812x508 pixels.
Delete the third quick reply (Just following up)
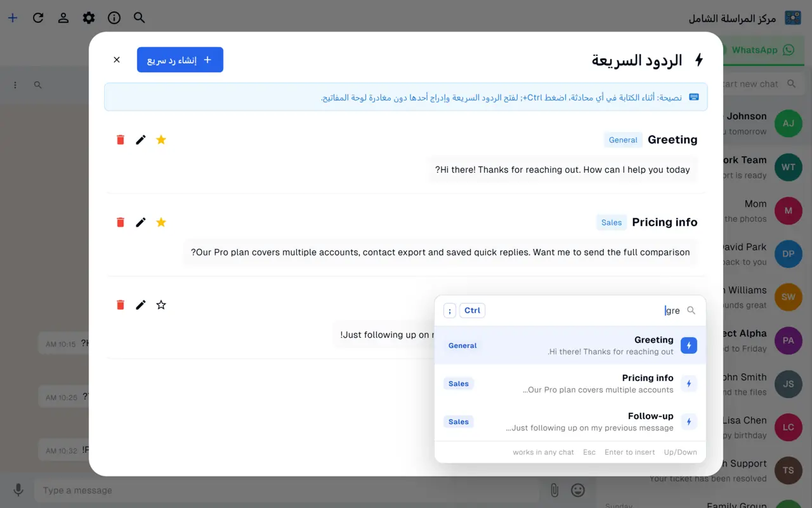[121, 305]
